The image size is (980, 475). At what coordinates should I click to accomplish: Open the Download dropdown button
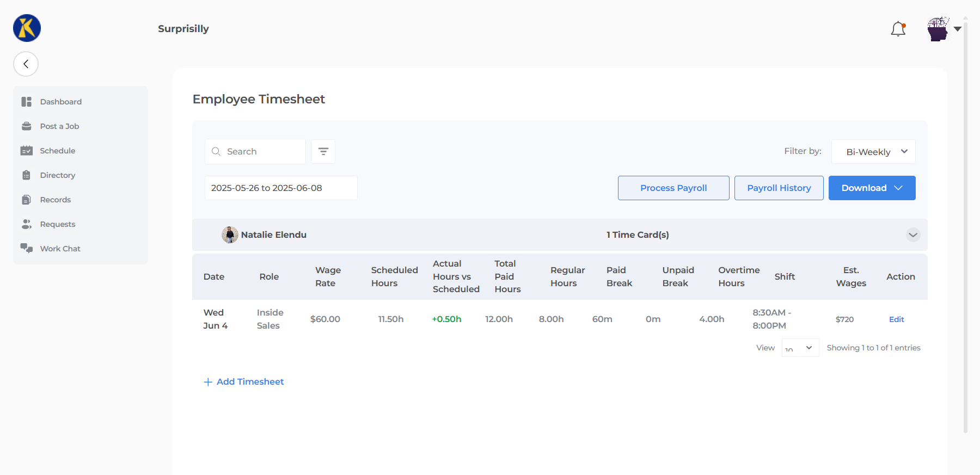[872, 188]
